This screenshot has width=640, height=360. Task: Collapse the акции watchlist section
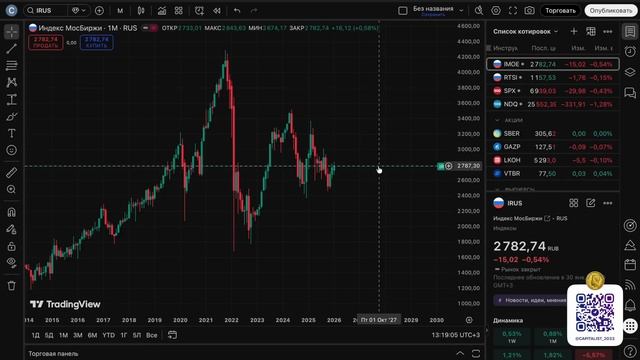click(x=497, y=120)
